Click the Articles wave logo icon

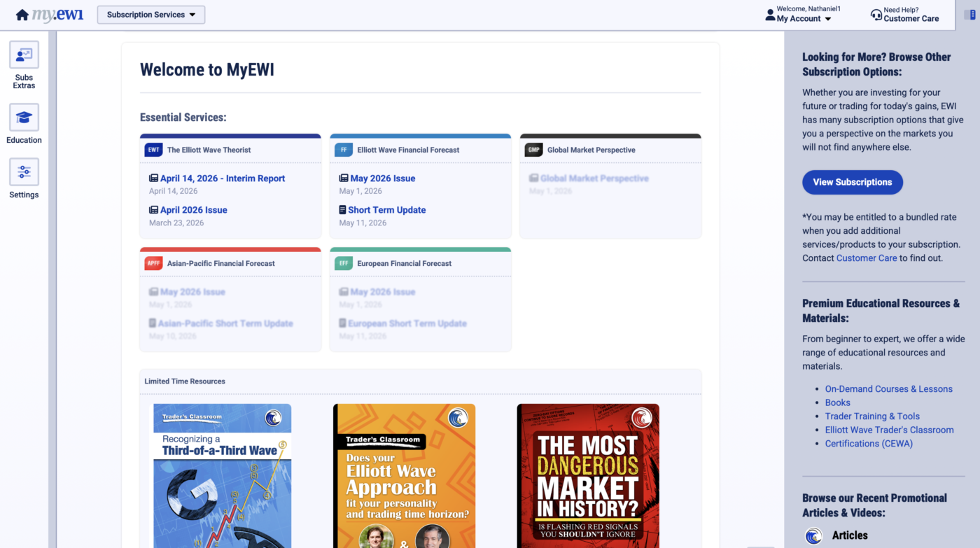[x=813, y=536]
